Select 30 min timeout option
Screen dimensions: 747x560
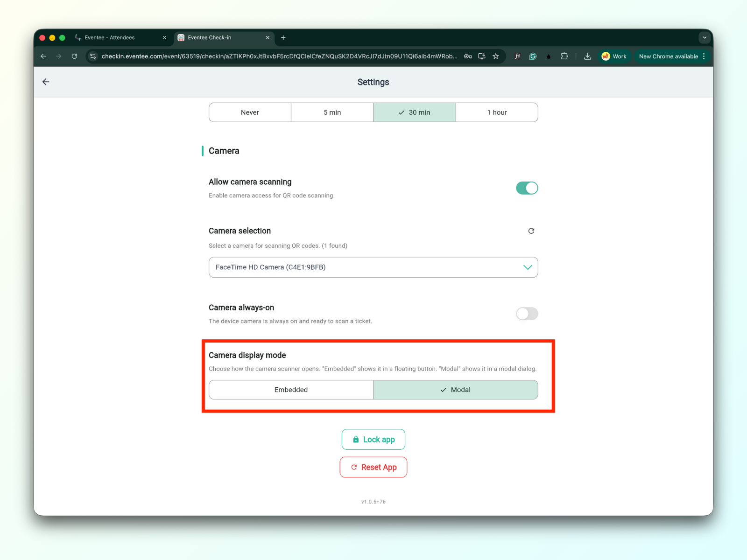[415, 112]
